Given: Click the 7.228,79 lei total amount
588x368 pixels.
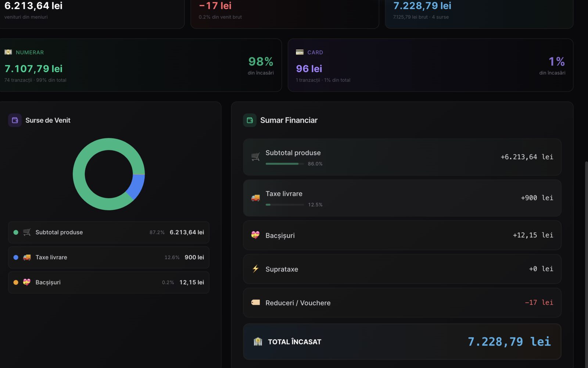Looking at the screenshot, I should pos(509,342).
